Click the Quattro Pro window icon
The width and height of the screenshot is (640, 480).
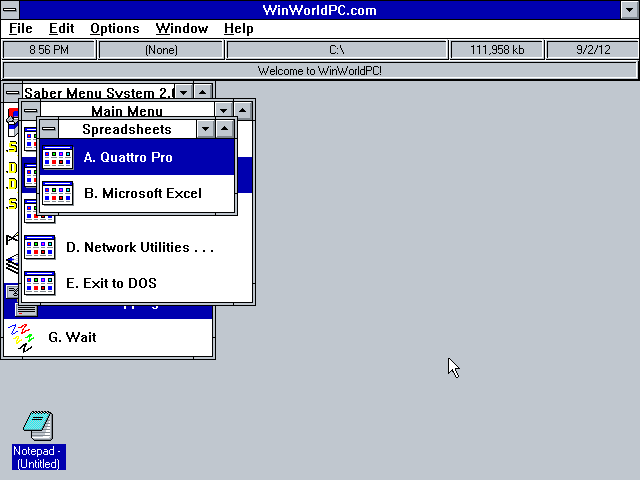(58, 158)
